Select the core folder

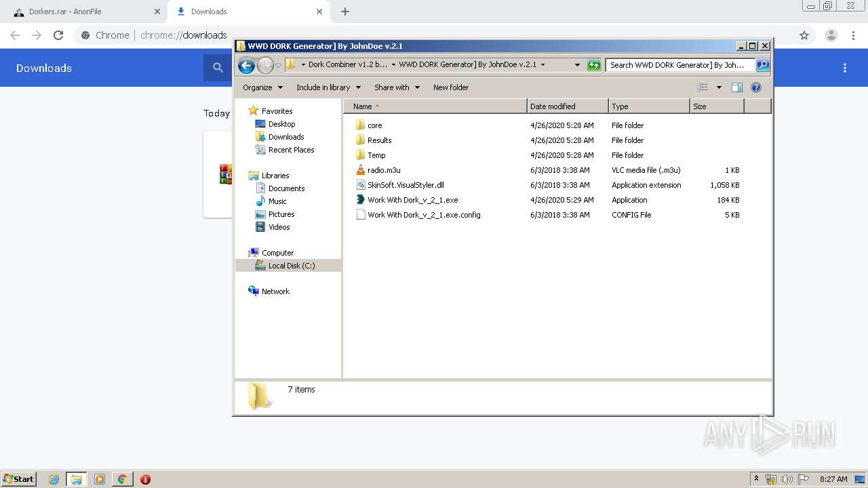(374, 125)
